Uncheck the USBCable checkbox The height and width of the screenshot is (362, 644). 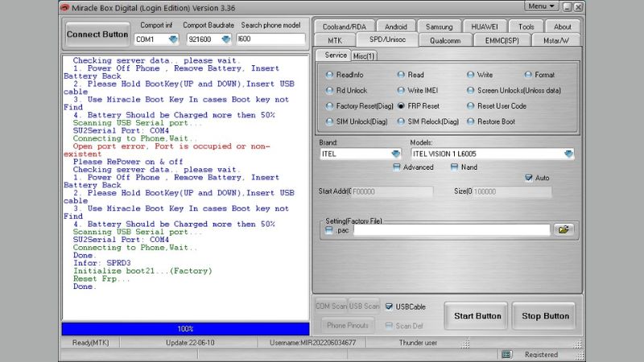point(390,306)
